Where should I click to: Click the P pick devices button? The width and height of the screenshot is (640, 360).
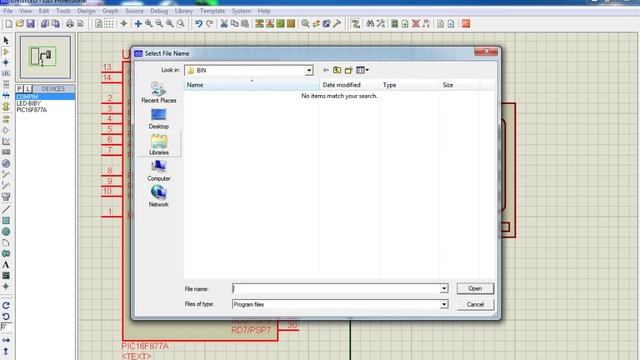[x=19, y=89]
